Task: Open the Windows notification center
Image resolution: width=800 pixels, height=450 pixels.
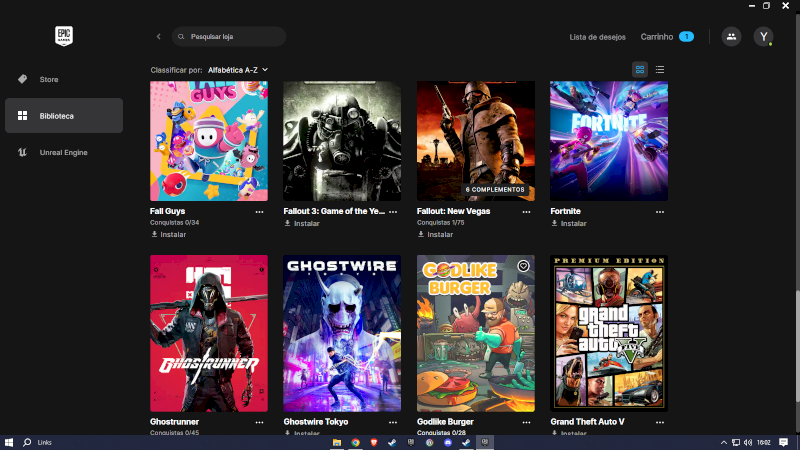Action: point(784,442)
